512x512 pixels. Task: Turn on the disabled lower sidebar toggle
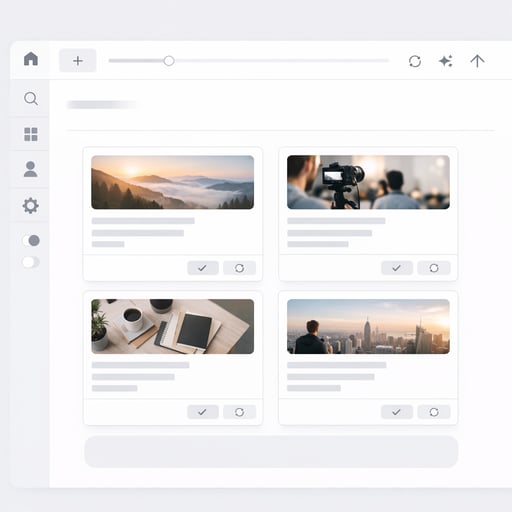31,262
